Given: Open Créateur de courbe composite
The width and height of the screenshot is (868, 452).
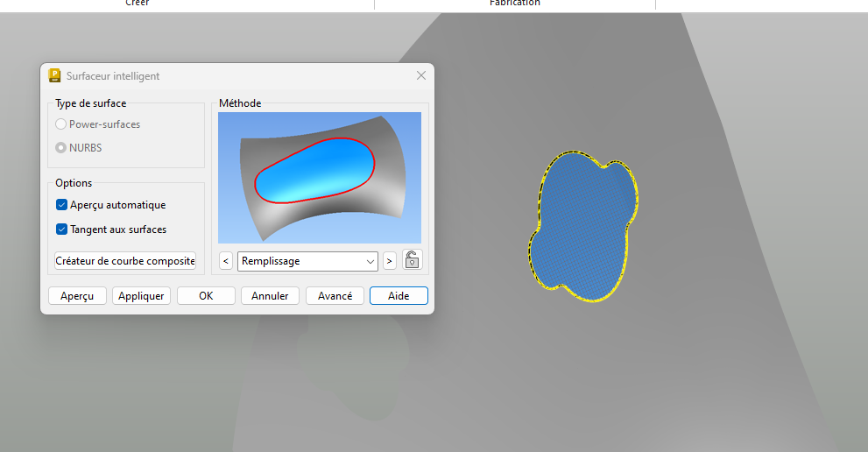Looking at the screenshot, I should tap(125, 261).
